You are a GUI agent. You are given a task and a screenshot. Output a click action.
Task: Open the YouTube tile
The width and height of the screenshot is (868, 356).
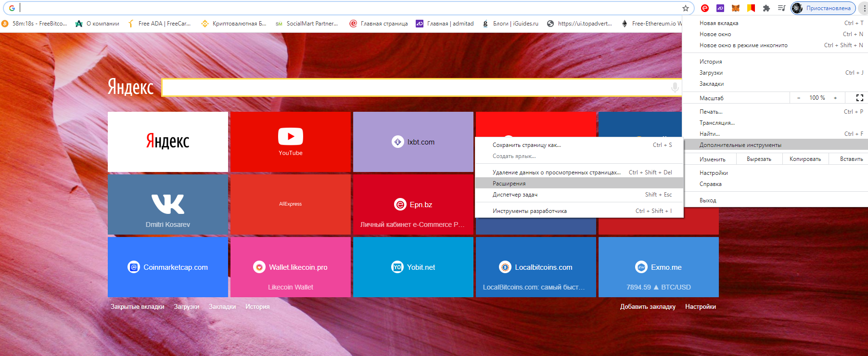291,142
